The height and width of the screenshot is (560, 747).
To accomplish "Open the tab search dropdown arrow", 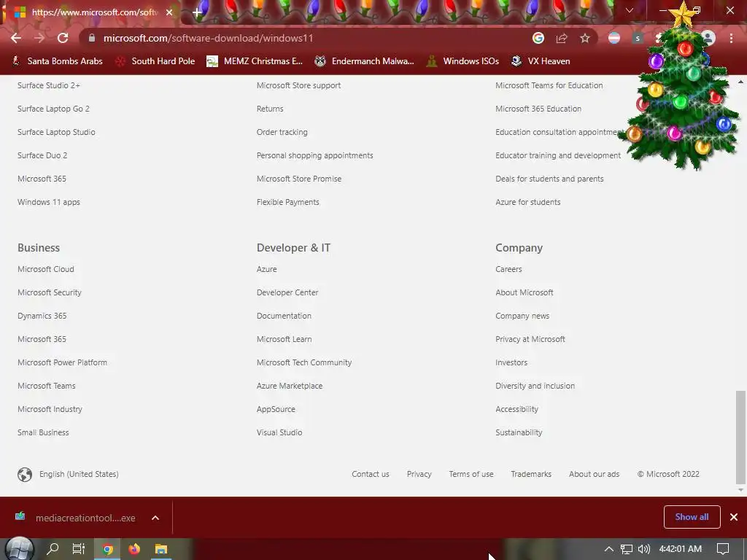I will [630, 10].
